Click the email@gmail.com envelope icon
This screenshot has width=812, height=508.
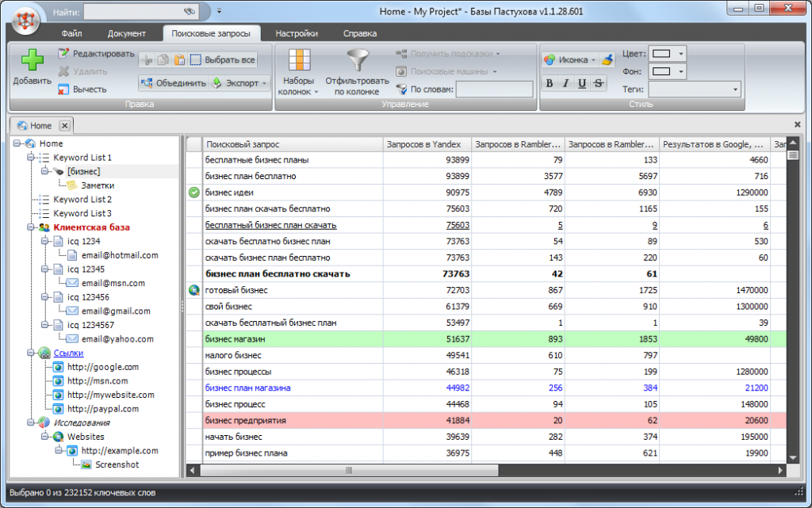pos(72,311)
